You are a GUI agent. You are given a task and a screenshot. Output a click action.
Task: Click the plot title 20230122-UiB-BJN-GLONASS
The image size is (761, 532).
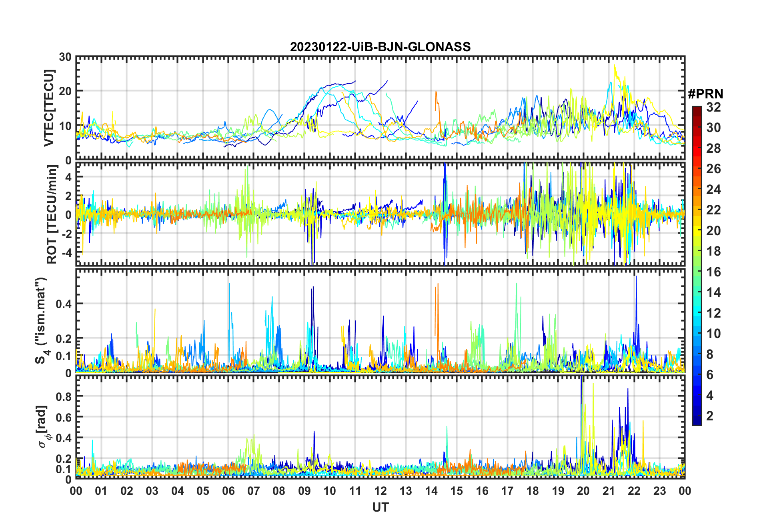[380, 47]
